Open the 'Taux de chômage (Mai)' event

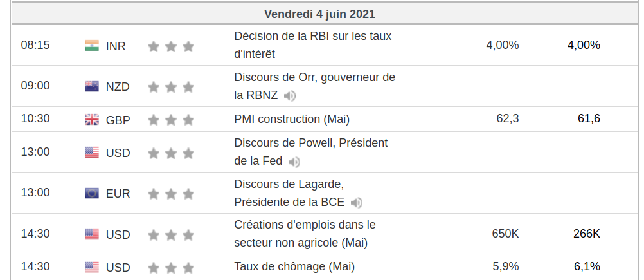[294, 266]
